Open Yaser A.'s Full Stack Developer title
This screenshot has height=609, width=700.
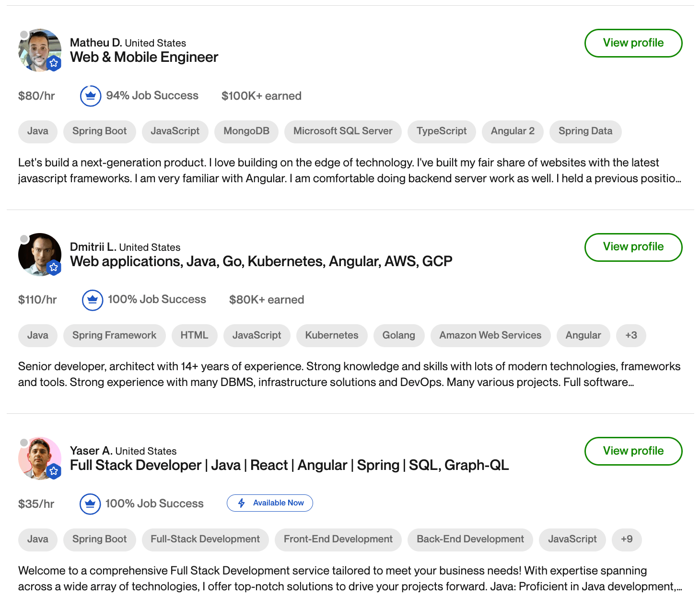click(x=289, y=466)
